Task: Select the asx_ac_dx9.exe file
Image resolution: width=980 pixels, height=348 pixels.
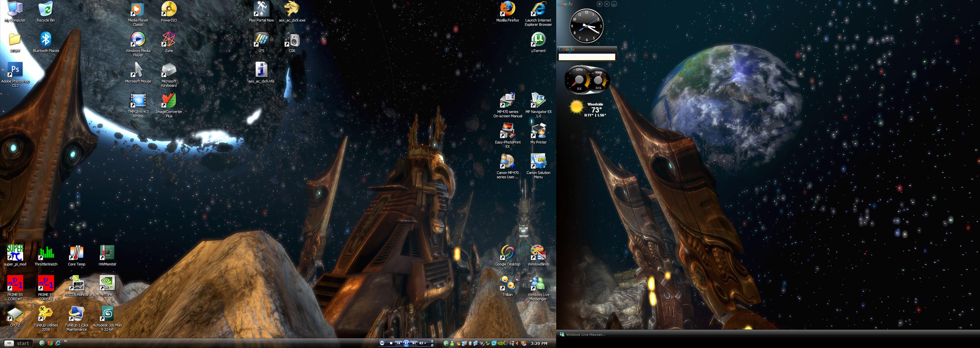Action: click(x=292, y=12)
